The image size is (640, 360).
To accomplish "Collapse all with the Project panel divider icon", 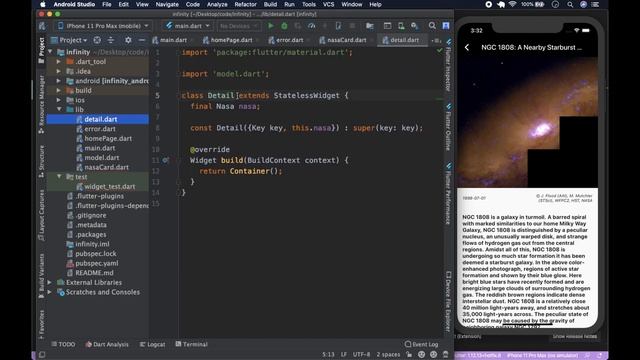I will tap(111, 40).
